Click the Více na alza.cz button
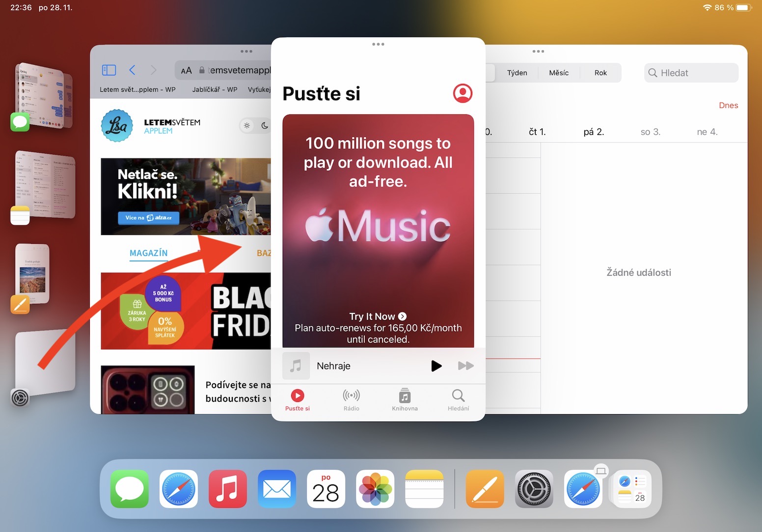762x532 pixels. click(149, 218)
